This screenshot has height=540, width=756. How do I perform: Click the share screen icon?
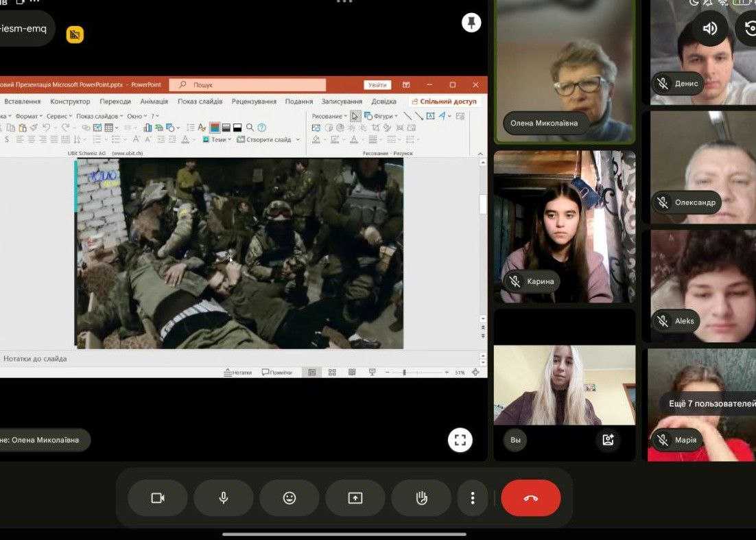(x=355, y=498)
